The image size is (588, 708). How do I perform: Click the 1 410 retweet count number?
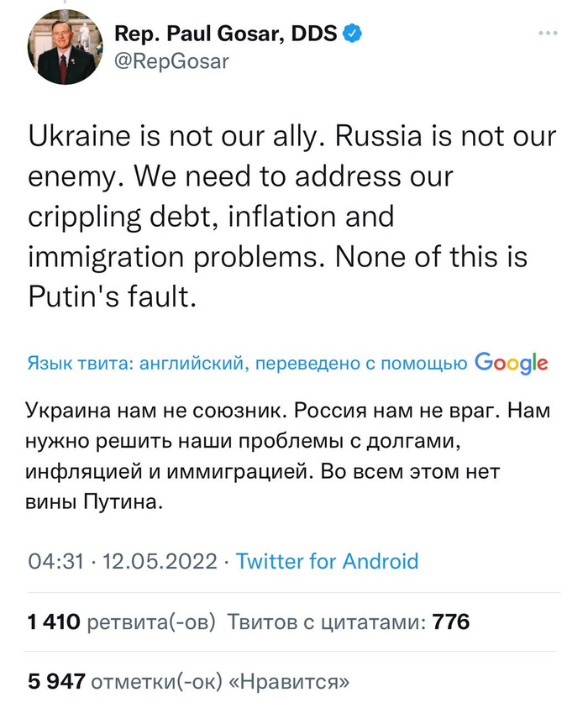[x=54, y=622]
